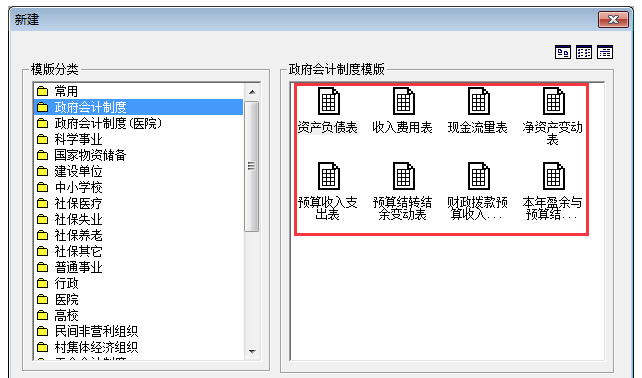642x378 pixels.
Task: Choose the 科学事业 category
Action: (138, 139)
